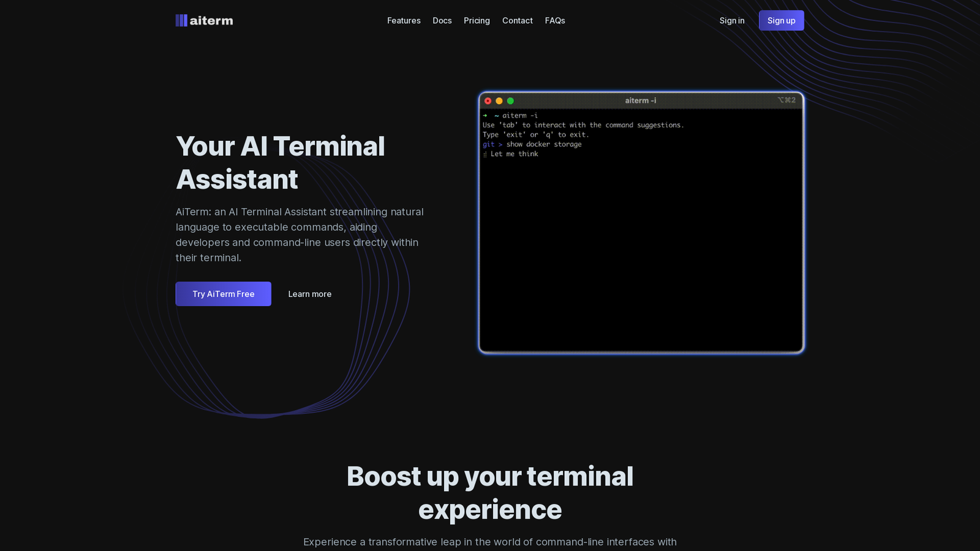This screenshot has width=980, height=551.
Task: Click the red dot in terminal demo
Action: (x=488, y=101)
